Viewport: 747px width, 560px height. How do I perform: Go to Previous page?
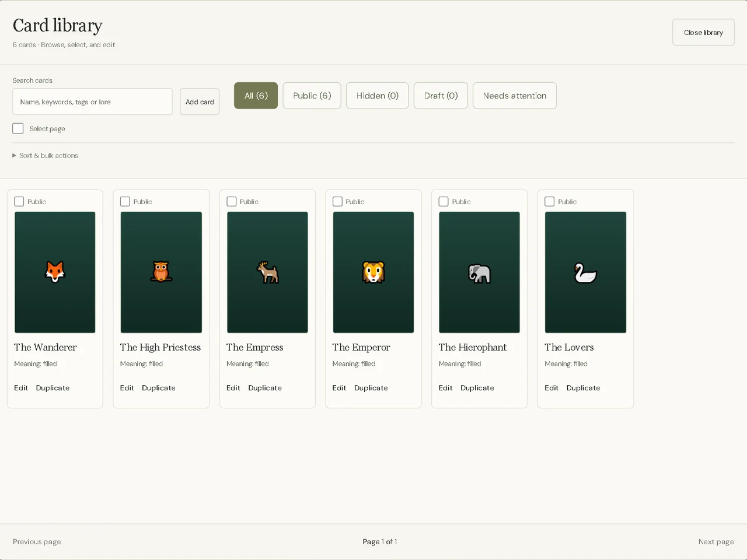point(37,542)
